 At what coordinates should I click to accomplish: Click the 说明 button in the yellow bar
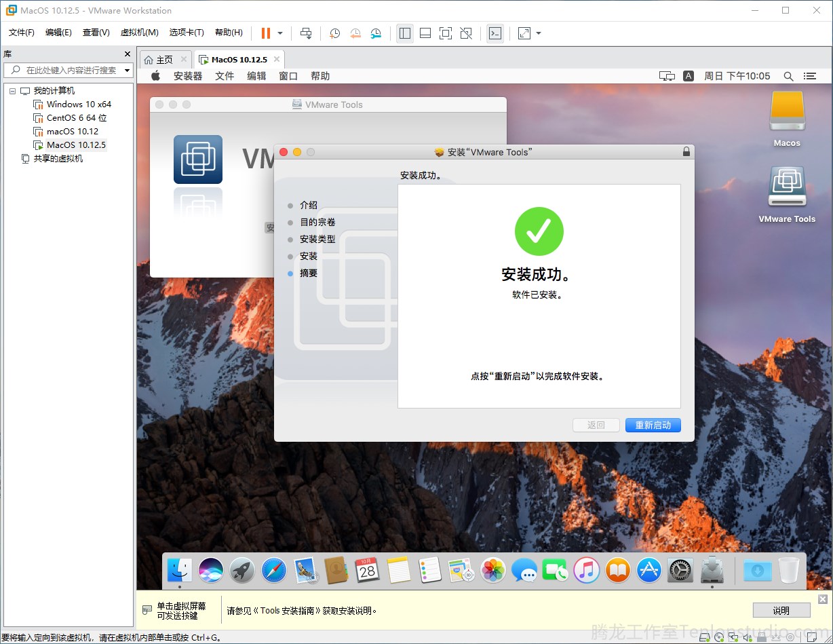(x=781, y=610)
